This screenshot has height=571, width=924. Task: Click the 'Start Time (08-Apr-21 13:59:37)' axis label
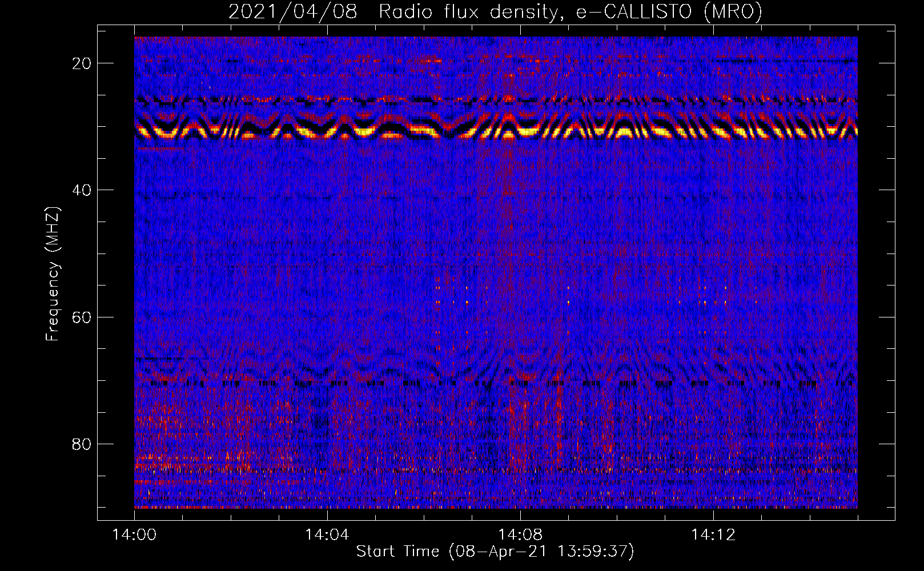pos(495,552)
